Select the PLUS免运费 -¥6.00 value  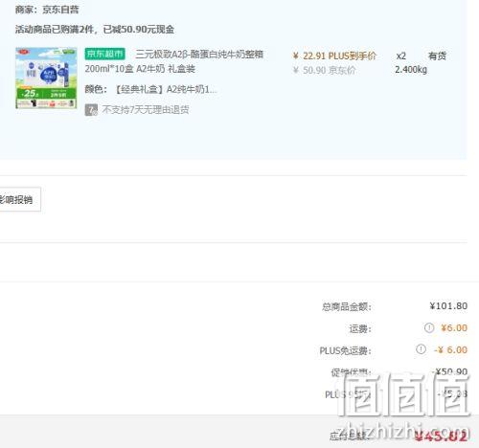(x=451, y=349)
